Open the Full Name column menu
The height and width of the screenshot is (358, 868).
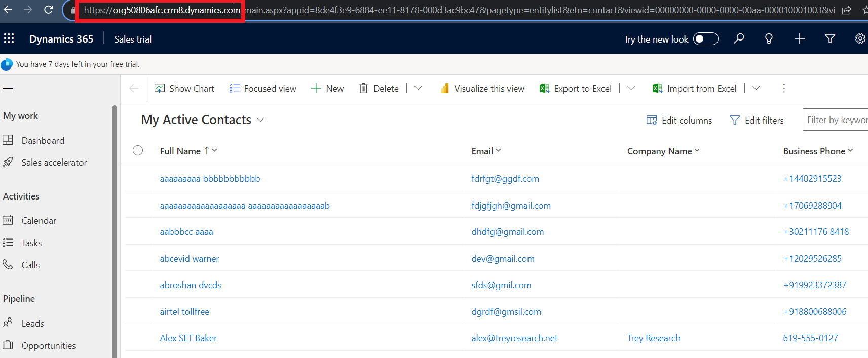[x=215, y=150]
